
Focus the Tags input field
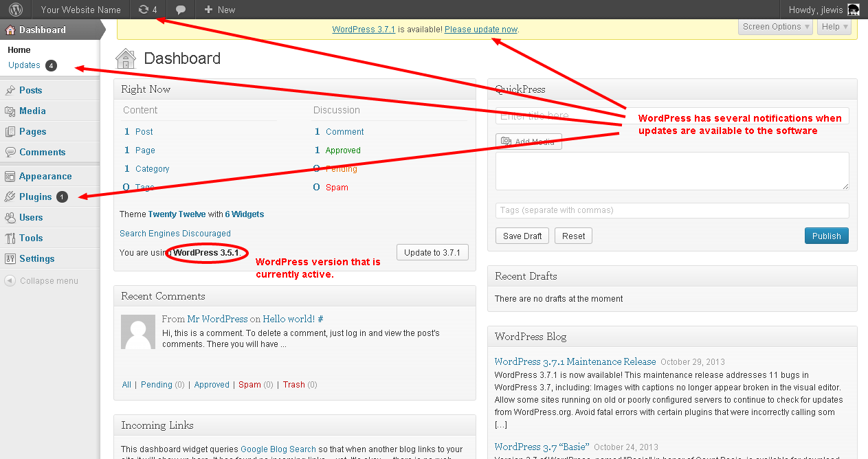[x=672, y=210]
